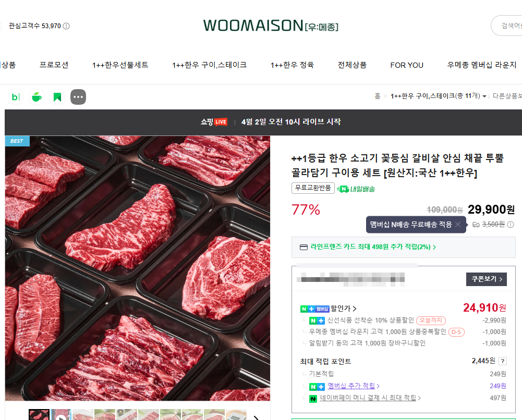Select the video thumbnail with play icon
The height and width of the screenshot is (420, 522).
(x=61, y=415)
